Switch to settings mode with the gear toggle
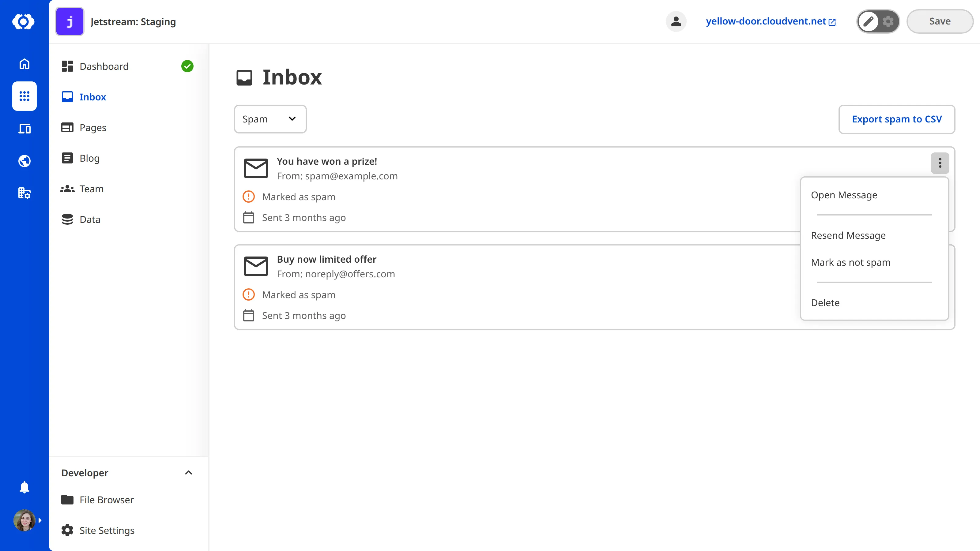The image size is (980, 551). (x=888, y=21)
